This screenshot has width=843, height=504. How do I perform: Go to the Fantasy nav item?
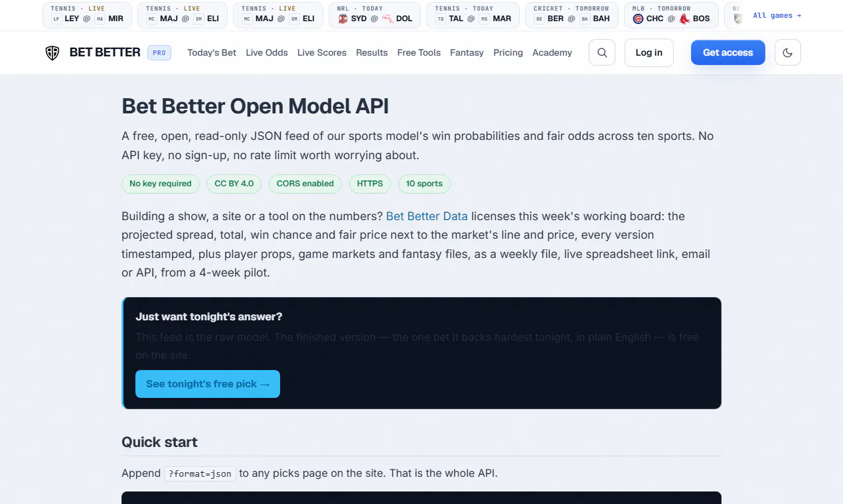point(467,52)
